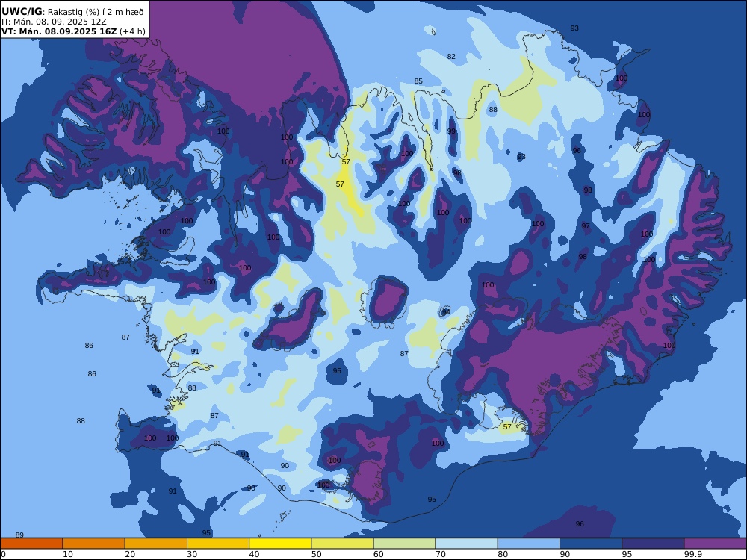747x560 pixels.
Task: Click the dark indigo 95–99.9 legend swatch
Action: coord(653,544)
